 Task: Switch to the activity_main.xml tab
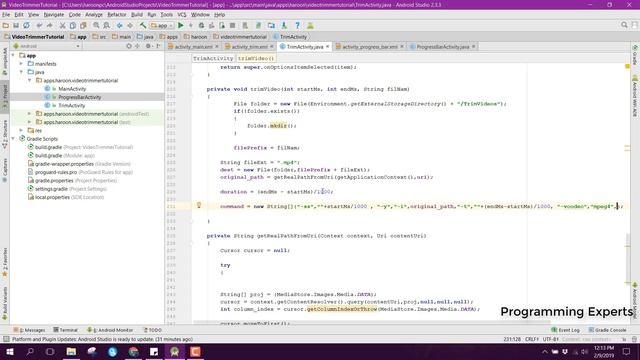[193, 47]
